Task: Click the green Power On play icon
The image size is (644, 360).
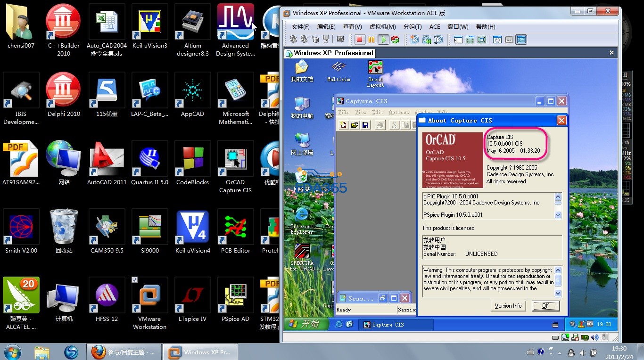Action: point(384,40)
